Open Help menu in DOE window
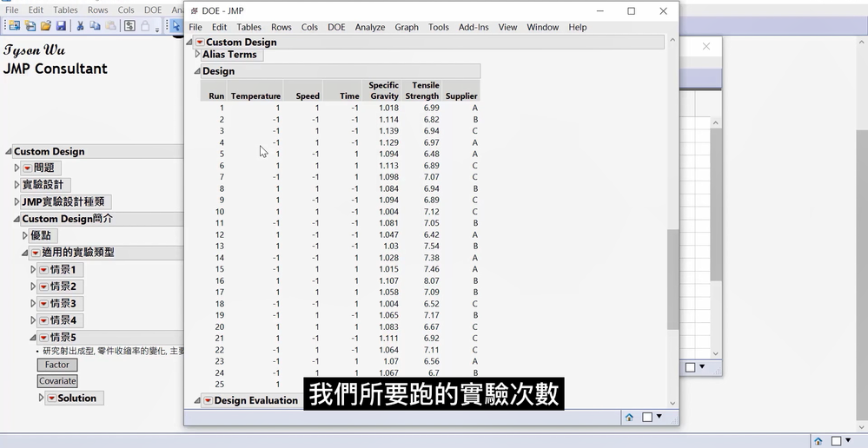 tap(578, 27)
